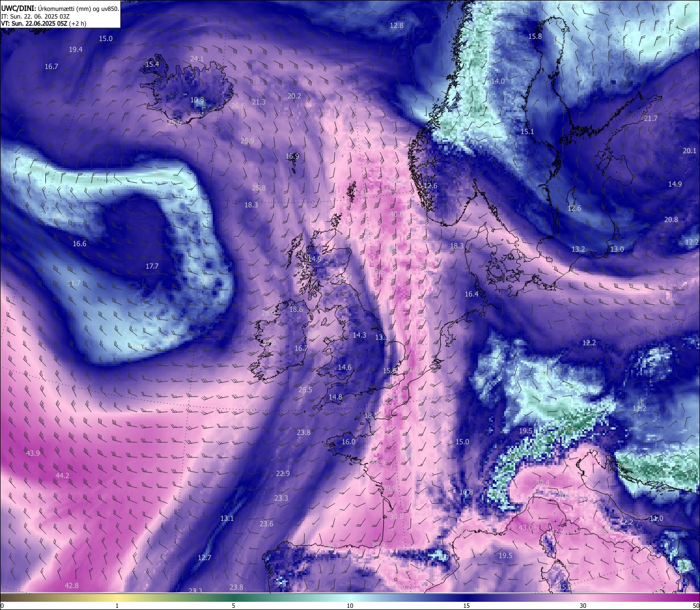Click the 14.0 value label
This screenshot has width=700, height=610.
[x=498, y=82]
